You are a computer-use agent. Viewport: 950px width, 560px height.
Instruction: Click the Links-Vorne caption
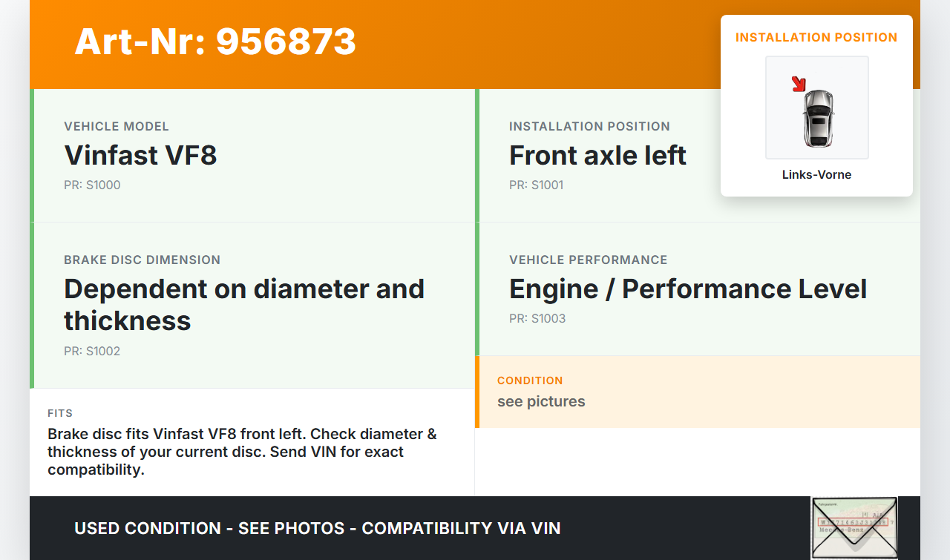tap(816, 175)
